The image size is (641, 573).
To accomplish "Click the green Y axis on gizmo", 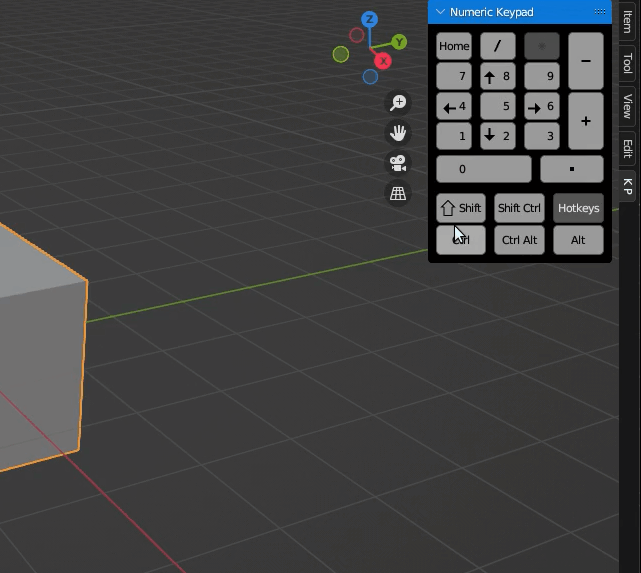I will click(399, 42).
